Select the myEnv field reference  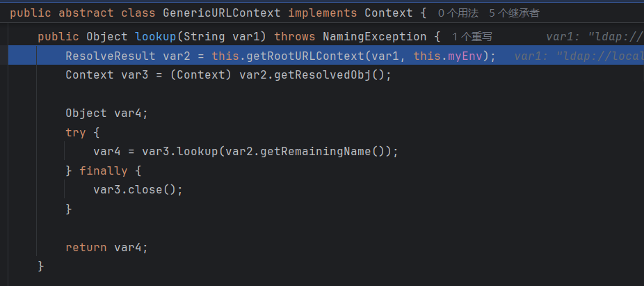tap(465, 56)
